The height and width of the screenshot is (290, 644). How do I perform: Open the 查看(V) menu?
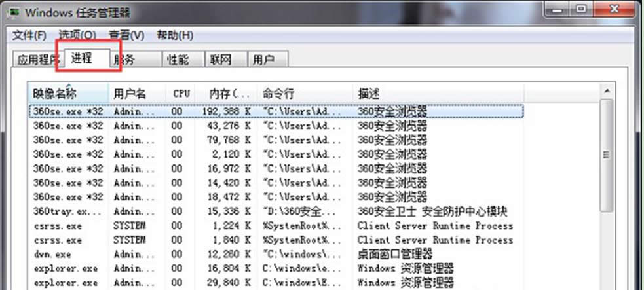(x=126, y=35)
